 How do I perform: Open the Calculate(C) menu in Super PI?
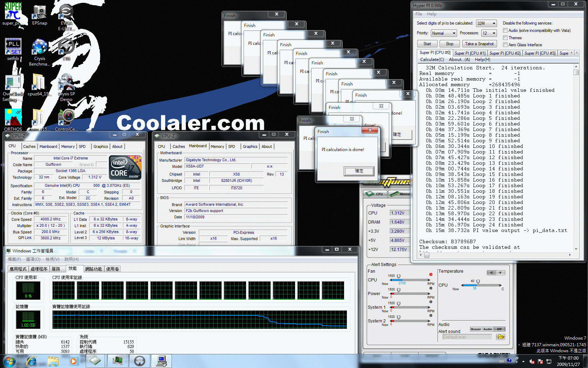point(432,60)
